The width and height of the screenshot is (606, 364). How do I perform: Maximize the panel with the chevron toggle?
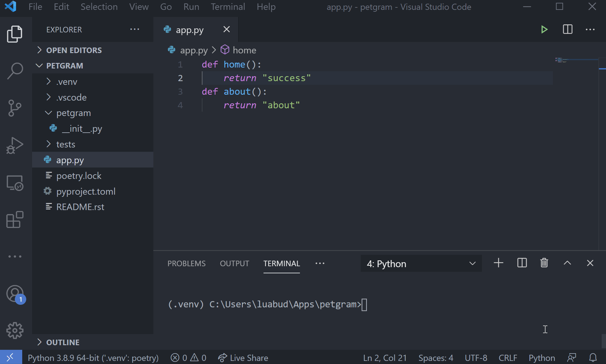[x=567, y=263]
